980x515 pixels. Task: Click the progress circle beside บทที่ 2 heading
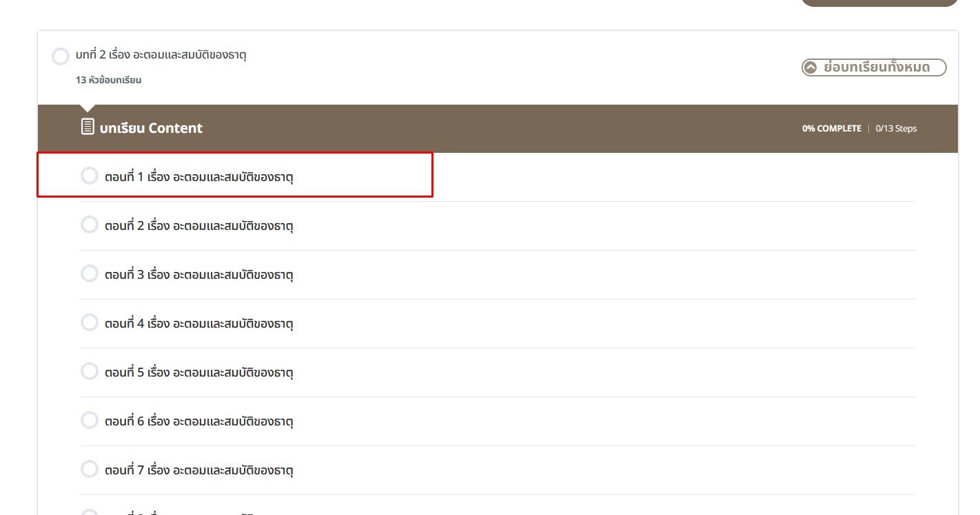[61, 56]
